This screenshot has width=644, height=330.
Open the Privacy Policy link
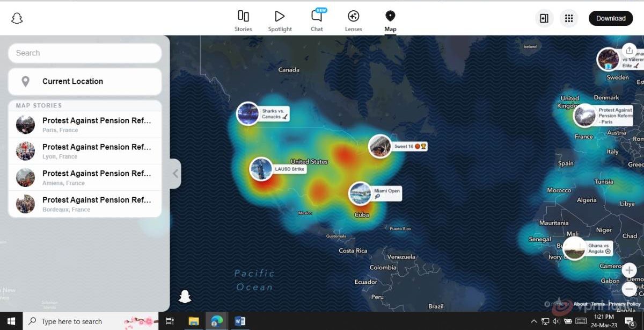(x=625, y=304)
